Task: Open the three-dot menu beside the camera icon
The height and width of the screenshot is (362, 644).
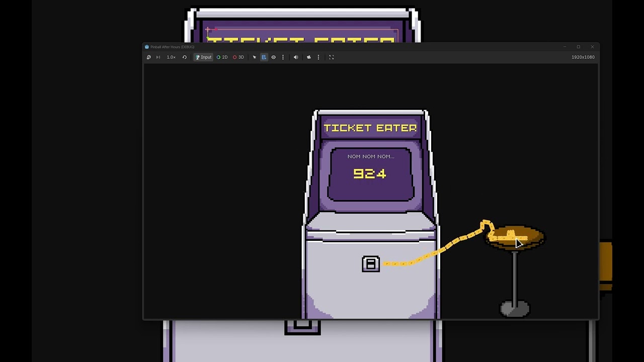Action: click(x=318, y=57)
